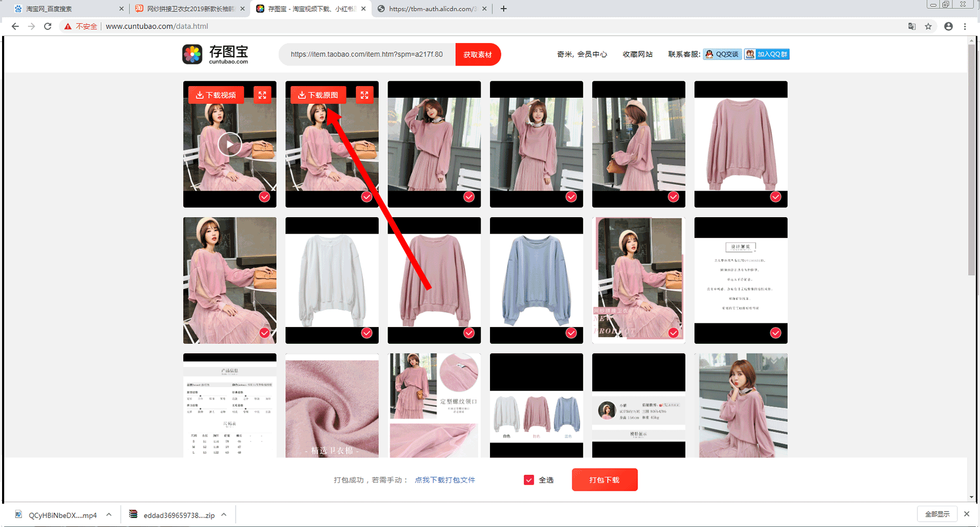Click the 加入QQ群 badge
This screenshot has width=980, height=527.
click(x=767, y=54)
